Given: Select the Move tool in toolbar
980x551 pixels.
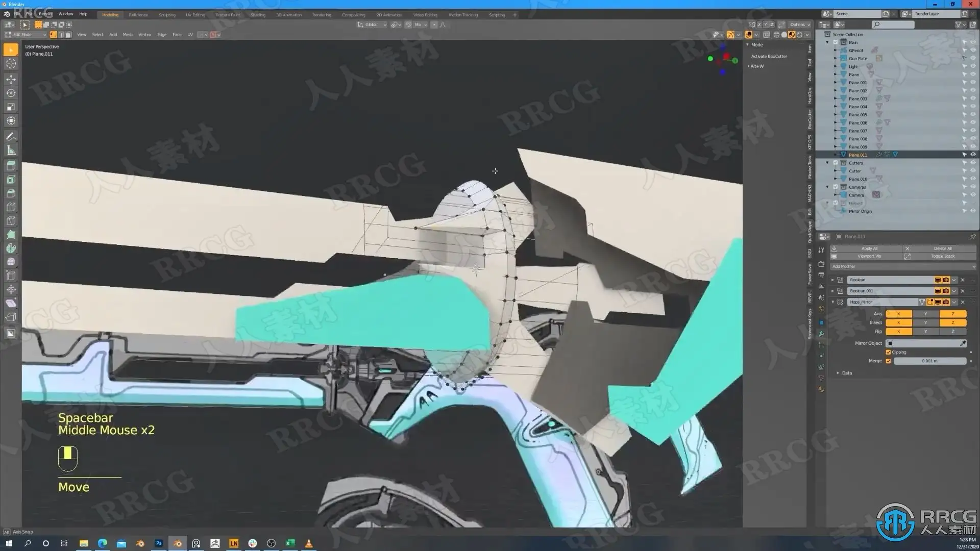Looking at the screenshot, I should coord(11,79).
